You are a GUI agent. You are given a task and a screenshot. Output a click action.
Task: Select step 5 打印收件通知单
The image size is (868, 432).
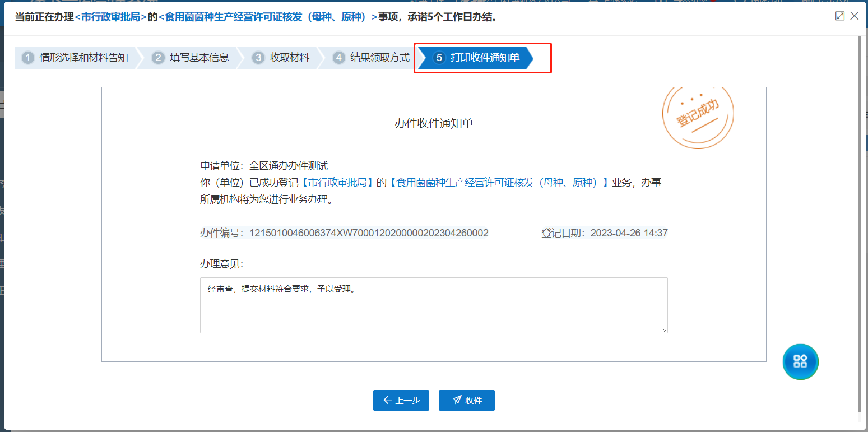point(479,58)
